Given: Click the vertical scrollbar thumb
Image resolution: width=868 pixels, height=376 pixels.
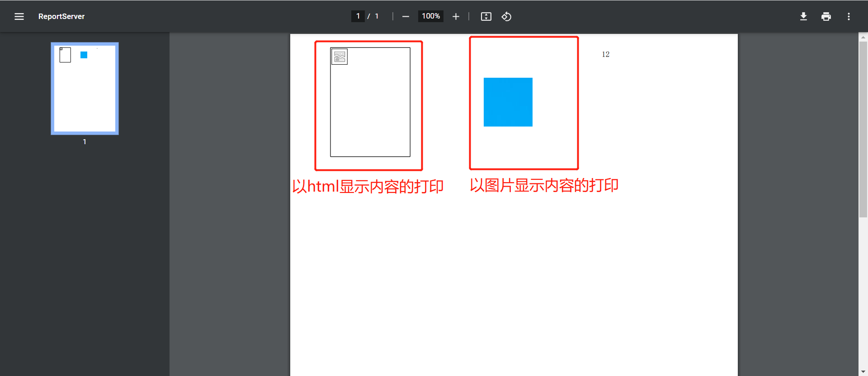Looking at the screenshot, I should (x=863, y=130).
